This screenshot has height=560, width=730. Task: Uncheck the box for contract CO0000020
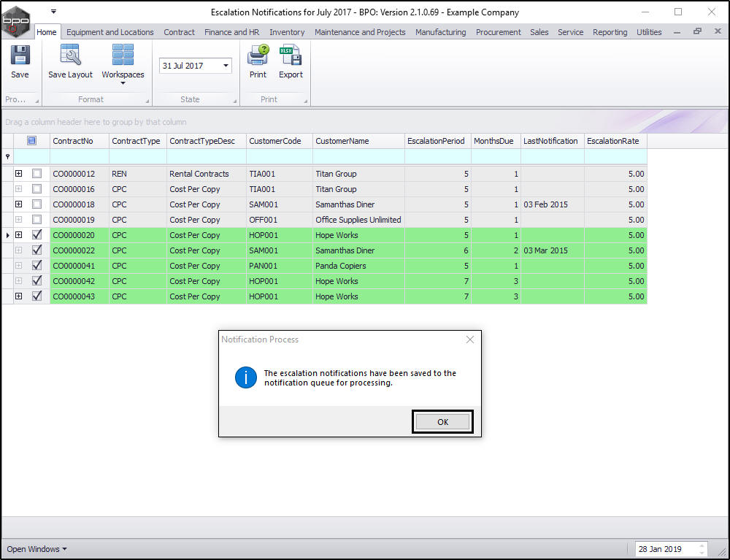click(36, 234)
